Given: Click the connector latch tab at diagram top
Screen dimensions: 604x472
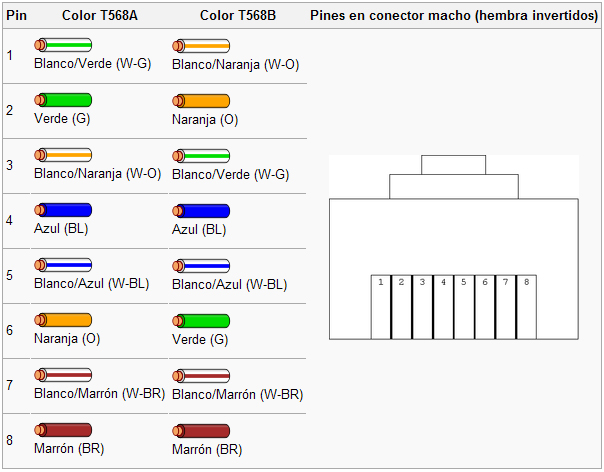Looking at the screenshot, I should pos(453,165).
